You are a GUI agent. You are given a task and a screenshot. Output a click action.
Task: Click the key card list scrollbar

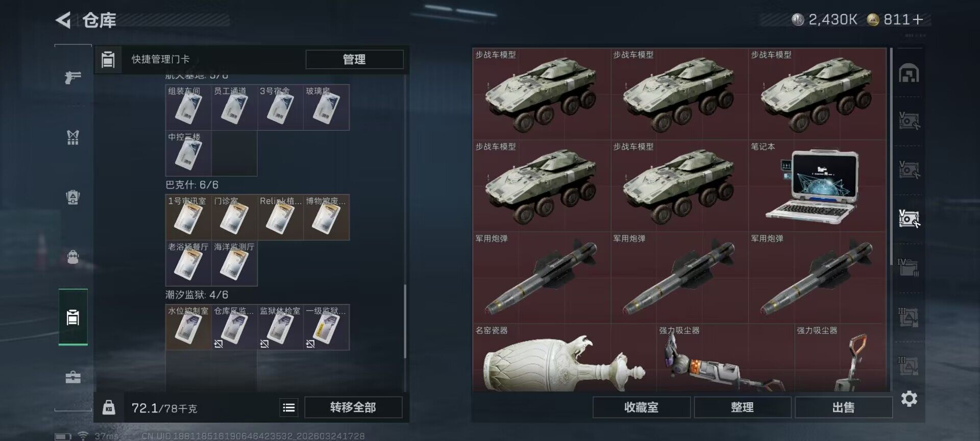405,322
